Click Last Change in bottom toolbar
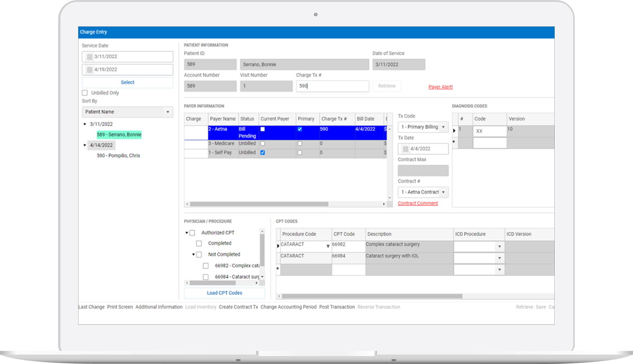 click(x=91, y=307)
